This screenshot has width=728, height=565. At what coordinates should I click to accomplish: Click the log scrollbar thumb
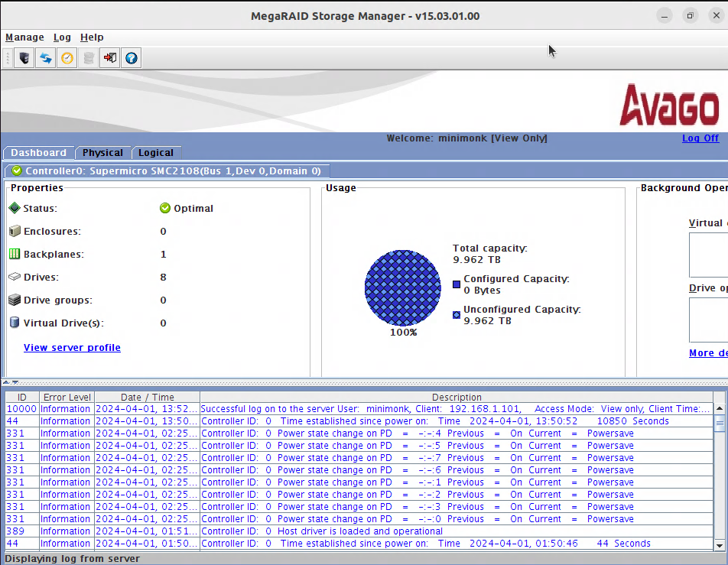coord(719,423)
